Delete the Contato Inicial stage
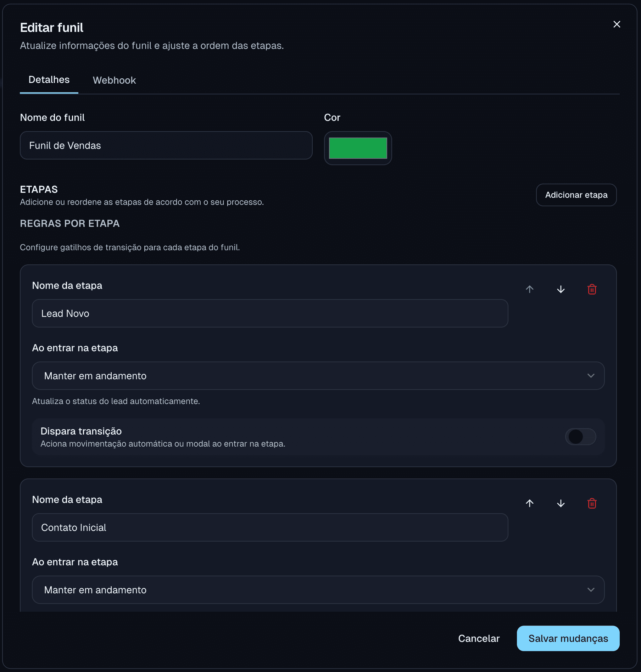The width and height of the screenshot is (641, 672). pos(592,503)
